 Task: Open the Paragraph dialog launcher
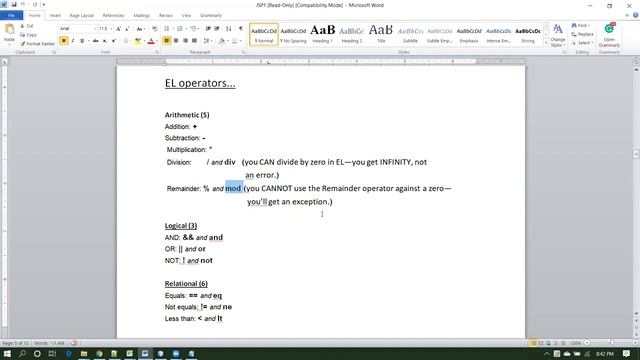tap(244, 53)
